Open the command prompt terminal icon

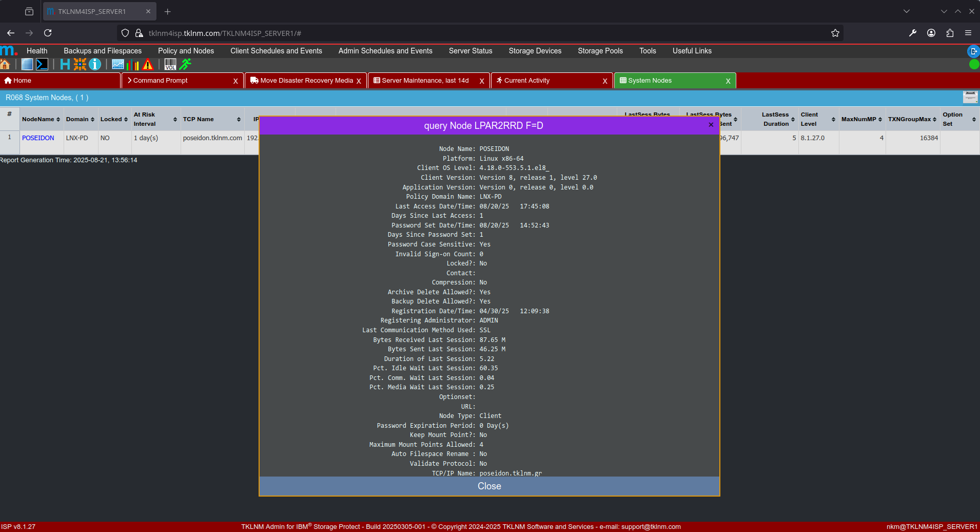(x=42, y=64)
